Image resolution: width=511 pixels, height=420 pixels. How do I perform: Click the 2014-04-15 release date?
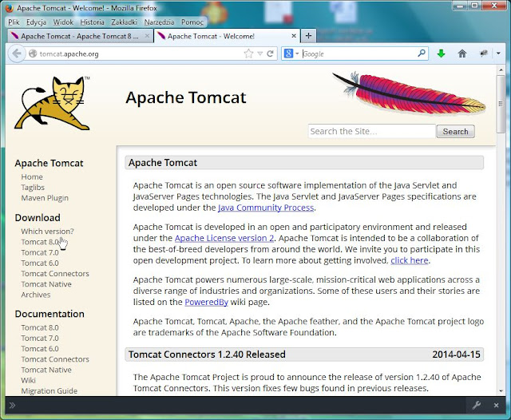(456, 355)
